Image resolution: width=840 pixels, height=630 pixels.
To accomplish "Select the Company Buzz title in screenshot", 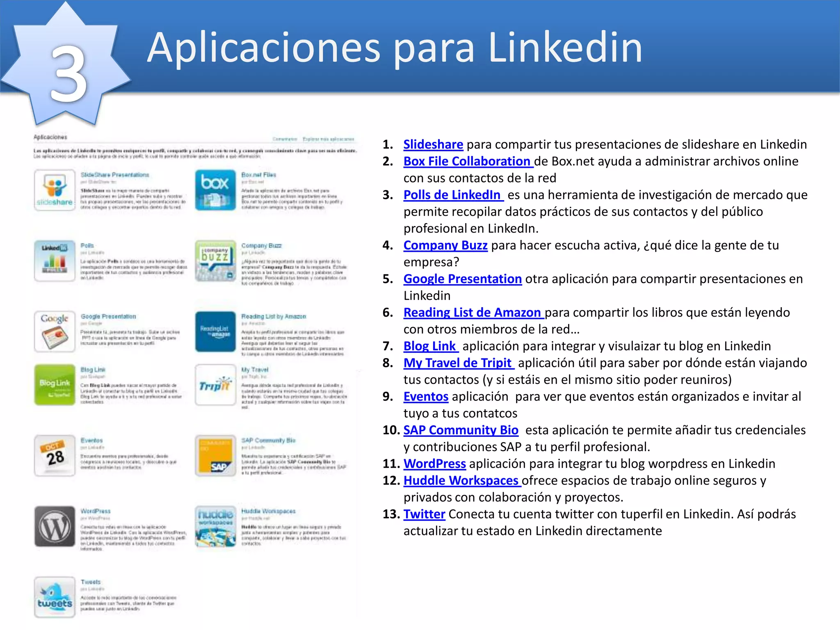I will [261, 245].
